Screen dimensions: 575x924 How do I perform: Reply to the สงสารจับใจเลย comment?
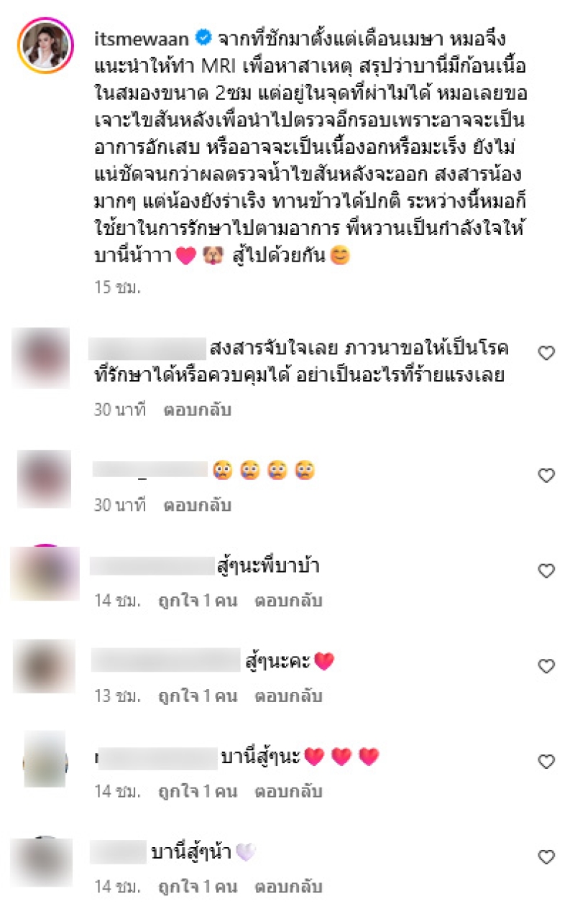point(197,410)
